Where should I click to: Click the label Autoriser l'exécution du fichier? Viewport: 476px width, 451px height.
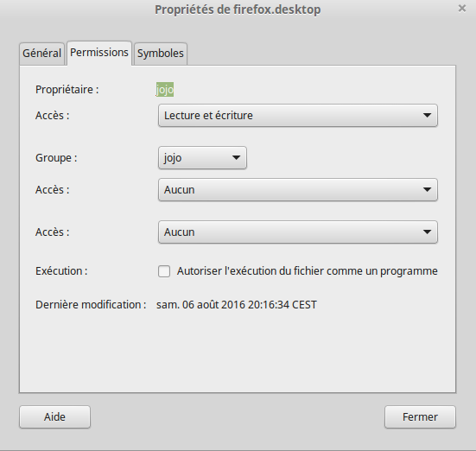[x=308, y=271]
